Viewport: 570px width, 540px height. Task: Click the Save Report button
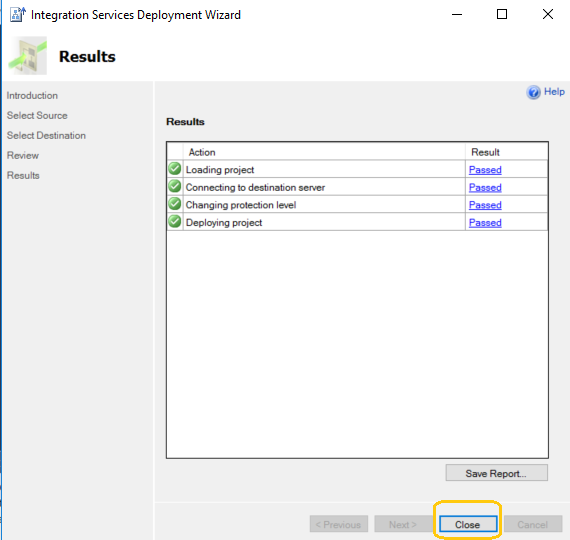point(496,473)
